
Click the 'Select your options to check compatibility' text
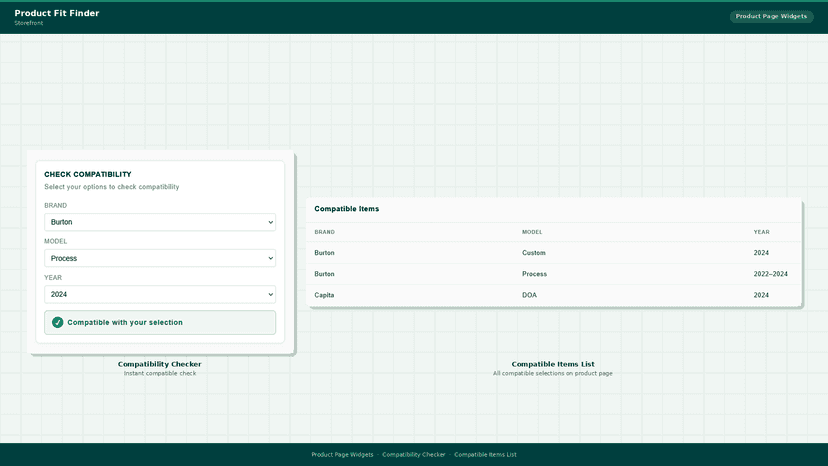(111, 187)
